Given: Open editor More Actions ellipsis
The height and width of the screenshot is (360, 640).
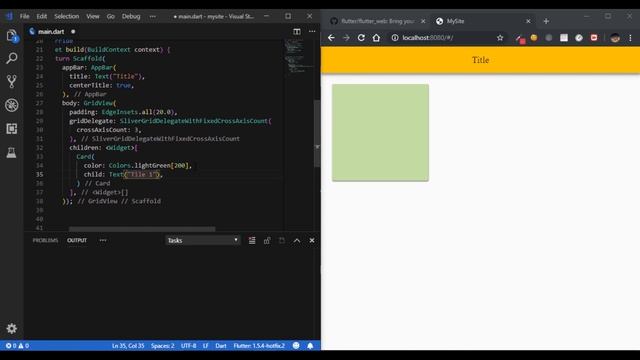Looking at the screenshot, I should [x=312, y=31].
